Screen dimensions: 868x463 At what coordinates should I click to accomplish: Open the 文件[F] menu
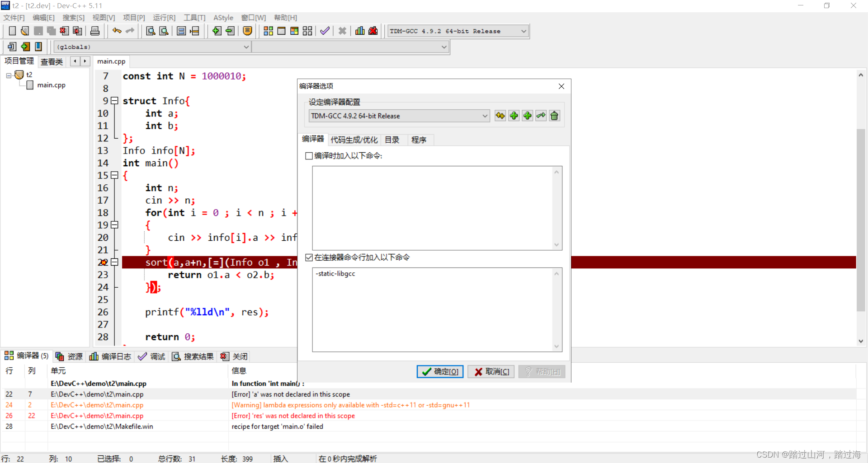[x=14, y=18]
